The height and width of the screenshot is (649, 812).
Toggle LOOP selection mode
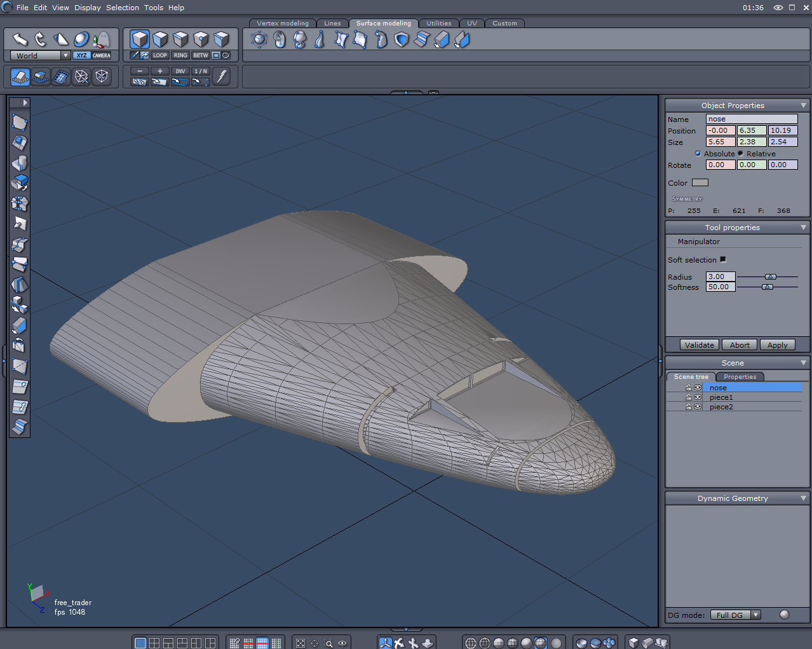click(159, 55)
